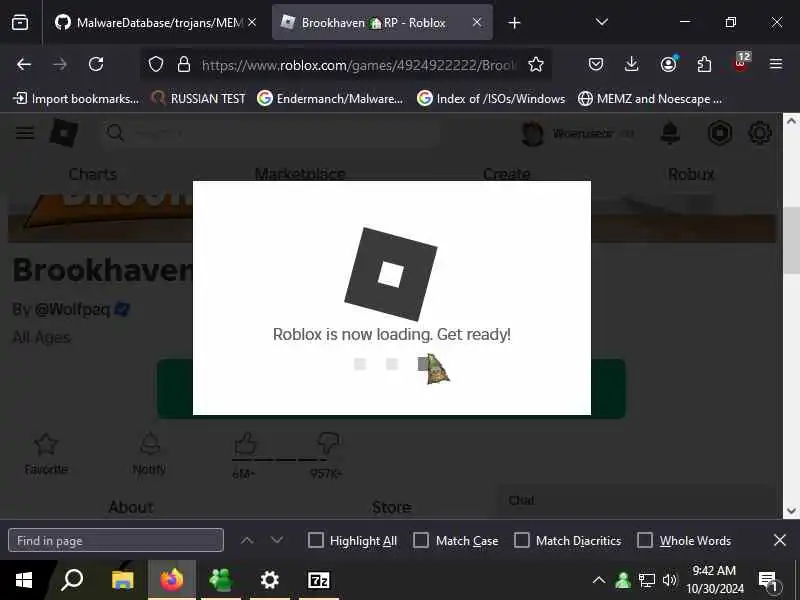Close the find bar
Viewport: 800px width, 600px height.
coord(780,540)
